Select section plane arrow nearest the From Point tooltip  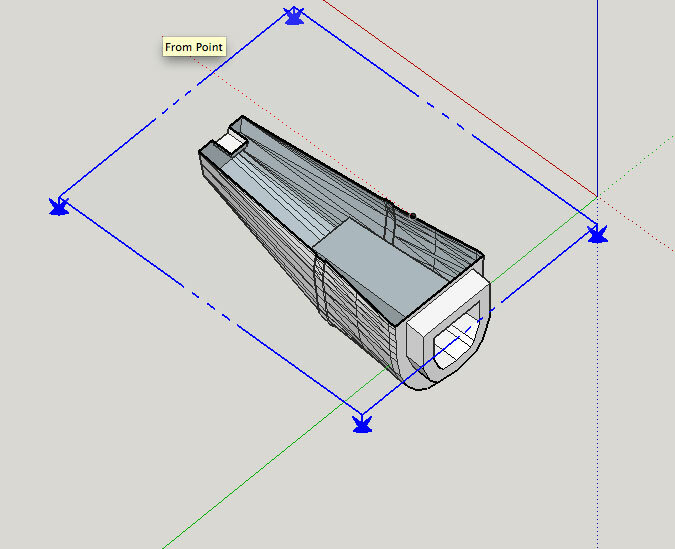(x=294, y=16)
